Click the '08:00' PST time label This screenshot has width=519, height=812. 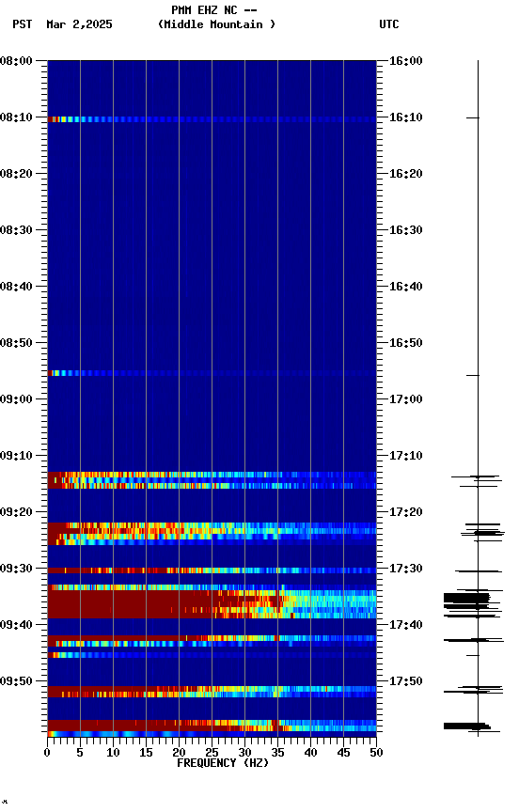point(16,61)
